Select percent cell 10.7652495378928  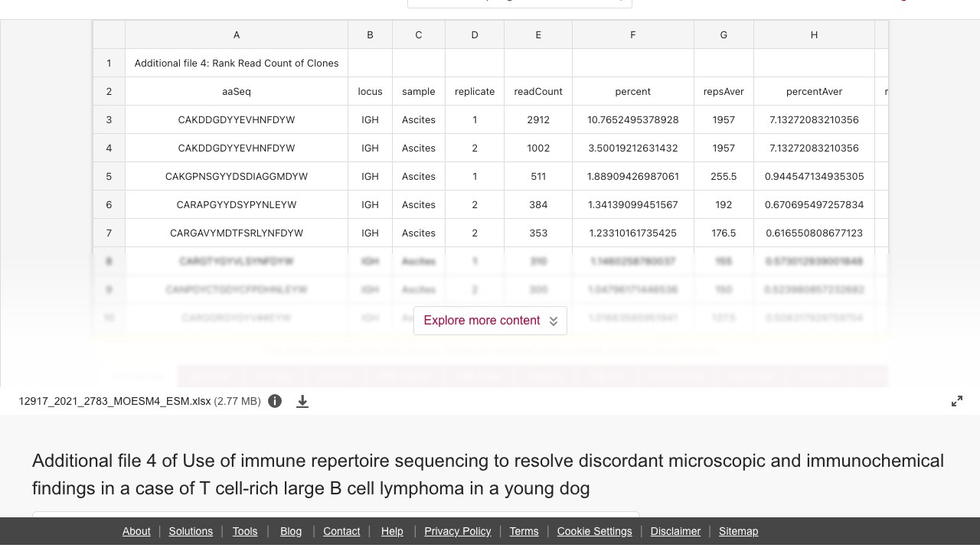633,119
